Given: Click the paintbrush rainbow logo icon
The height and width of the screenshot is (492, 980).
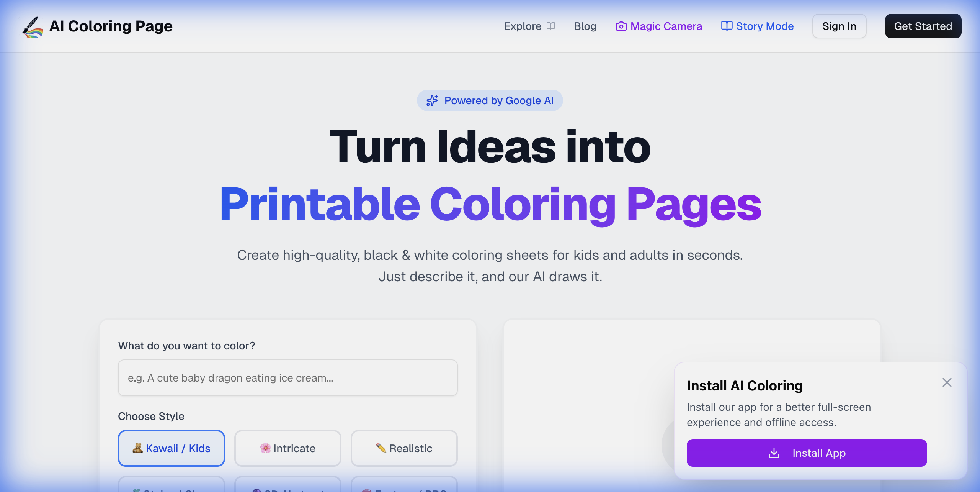Looking at the screenshot, I should [x=33, y=27].
